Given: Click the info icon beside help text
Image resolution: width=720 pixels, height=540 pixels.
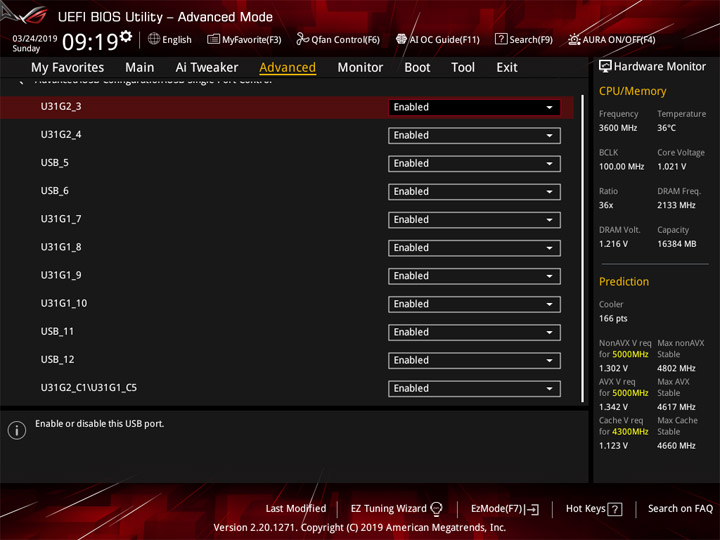Looking at the screenshot, I should click(x=17, y=430).
